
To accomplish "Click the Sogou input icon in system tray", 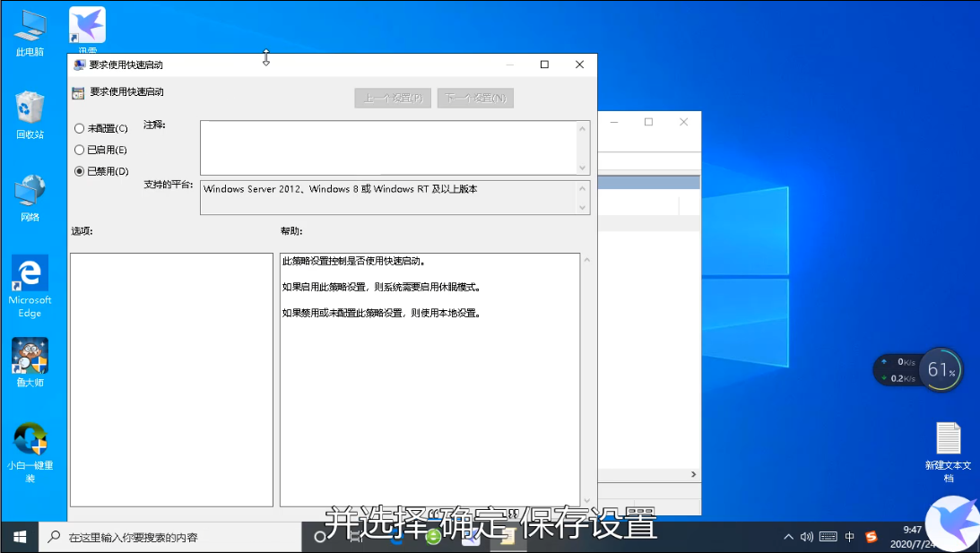I will point(871,536).
